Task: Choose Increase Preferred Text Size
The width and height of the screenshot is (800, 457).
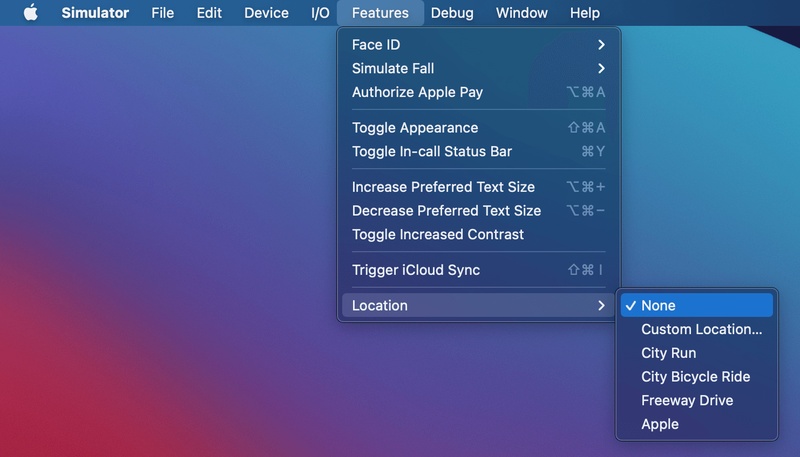Action: [478, 187]
